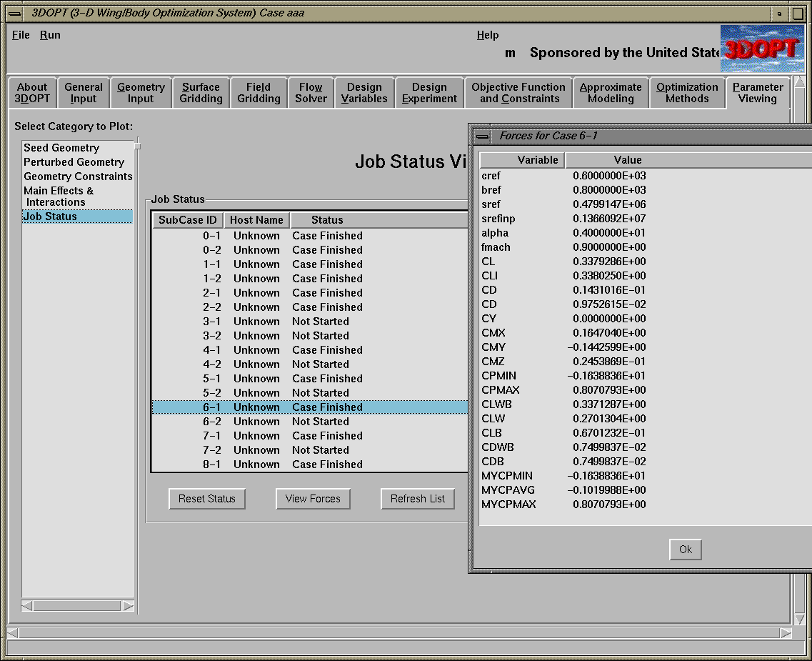Click the fmach row in Forces table
This screenshot has height=661, width=812.
[x=646, y=248]
